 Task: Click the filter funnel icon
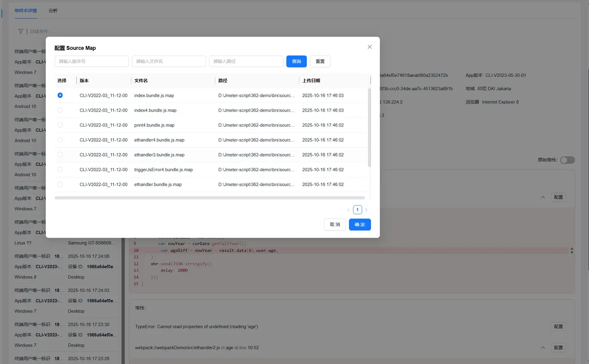coord(20,31)
